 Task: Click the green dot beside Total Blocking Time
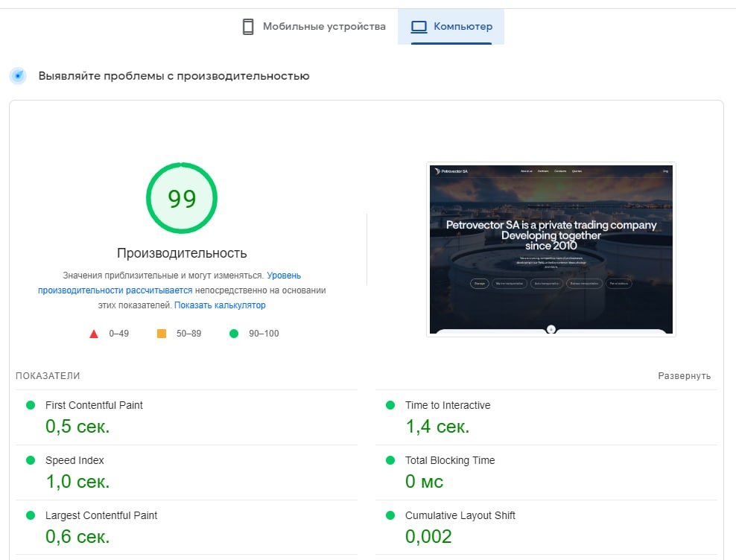(390, 460)
